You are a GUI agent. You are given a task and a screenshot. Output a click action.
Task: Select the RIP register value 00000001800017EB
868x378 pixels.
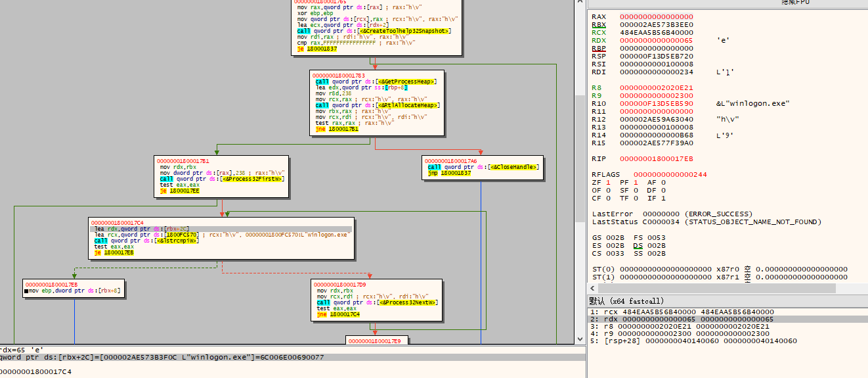pyautogui.click(x=656, y=158)
